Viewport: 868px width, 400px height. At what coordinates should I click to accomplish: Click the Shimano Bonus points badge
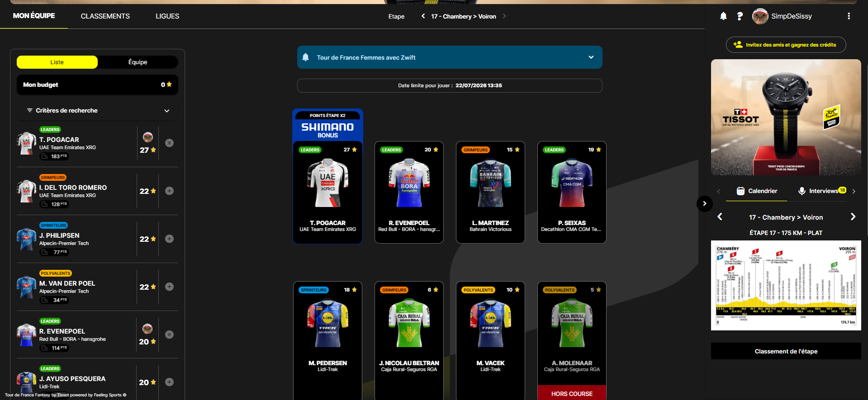coord(327,125)
